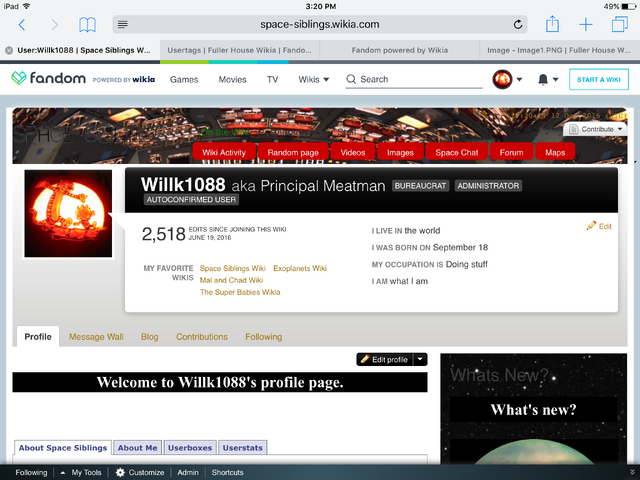Select the Userboxes tab
640x480 pixels.
click(190, 448)
